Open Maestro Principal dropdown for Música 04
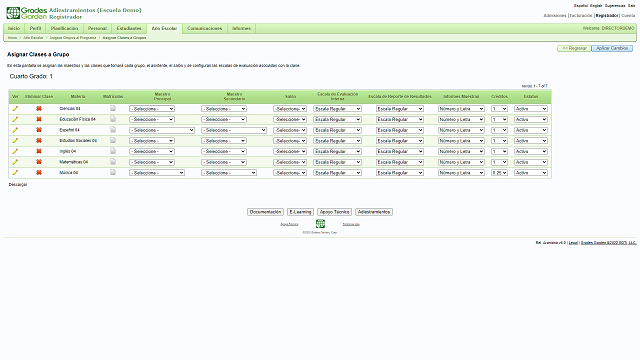The width and height of the screenshot is (640, 360). (157, 173)
